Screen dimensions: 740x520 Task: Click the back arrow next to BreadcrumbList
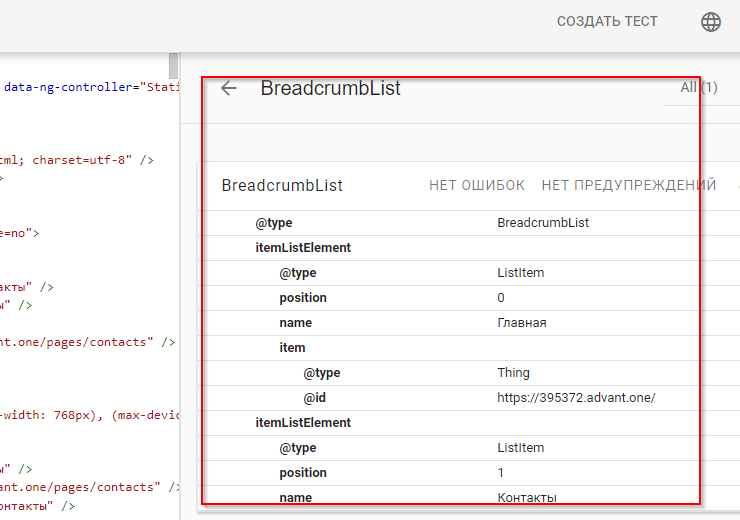point(229,88)
